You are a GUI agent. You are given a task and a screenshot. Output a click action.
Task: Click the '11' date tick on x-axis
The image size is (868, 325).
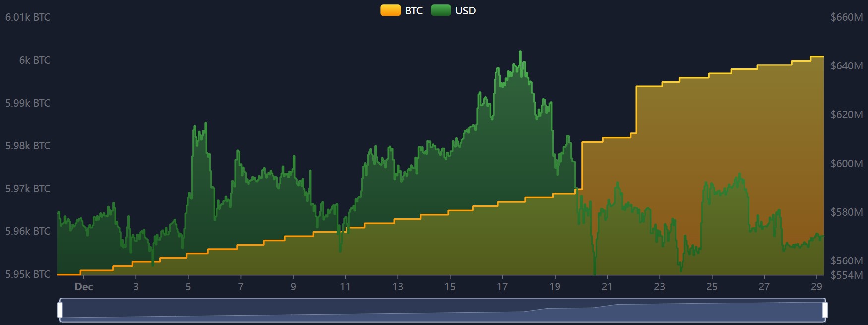pos(345,287)
